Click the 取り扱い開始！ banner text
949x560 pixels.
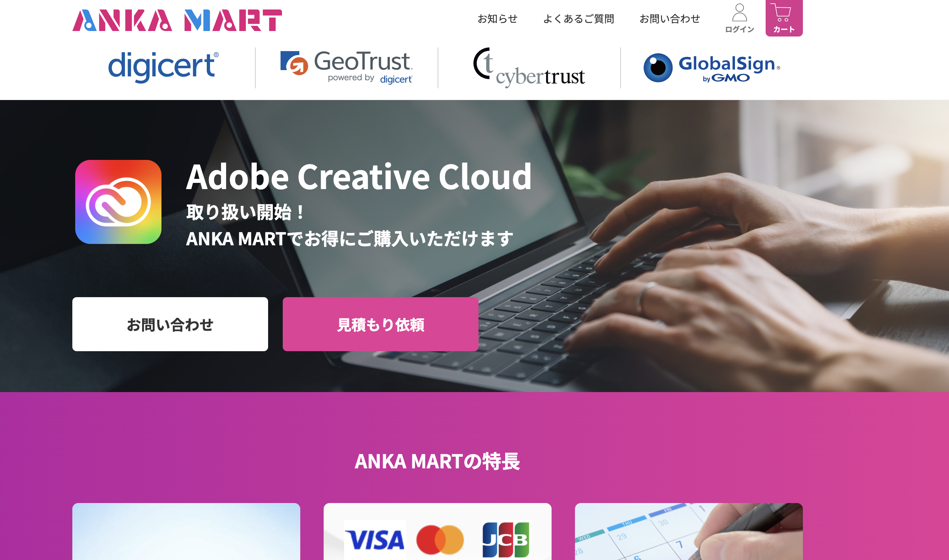tap(246, 212)
